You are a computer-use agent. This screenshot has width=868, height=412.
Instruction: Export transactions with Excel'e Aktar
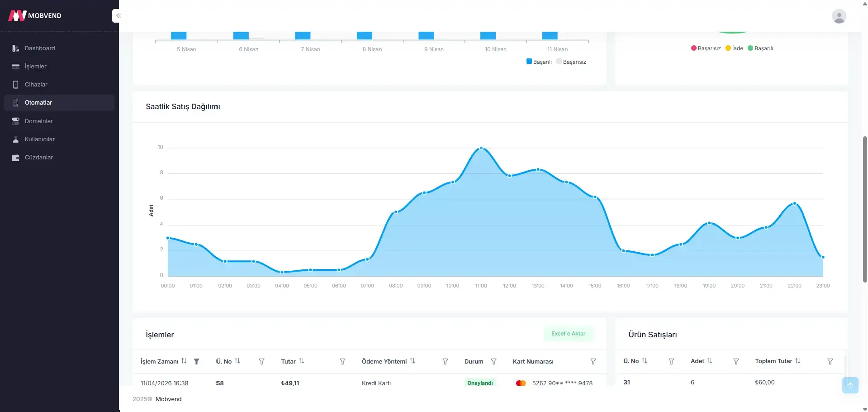(568, 334)
